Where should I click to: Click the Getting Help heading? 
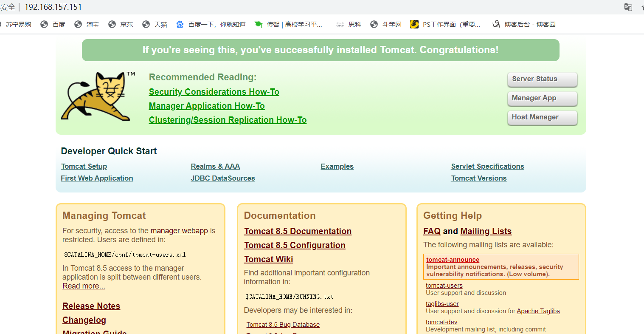point(453,216)
